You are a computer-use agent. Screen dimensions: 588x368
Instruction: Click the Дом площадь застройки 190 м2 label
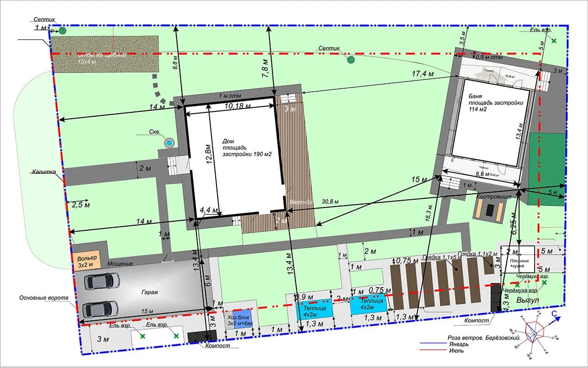(x=247, y=147)
